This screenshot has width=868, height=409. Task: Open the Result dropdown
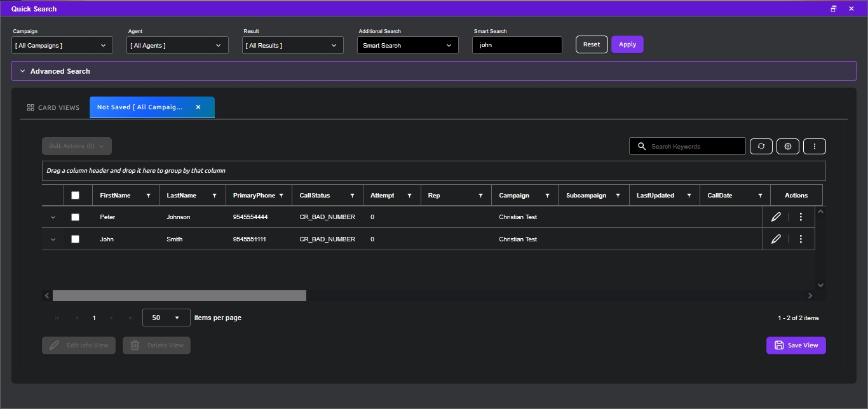[x=293, y=45]
